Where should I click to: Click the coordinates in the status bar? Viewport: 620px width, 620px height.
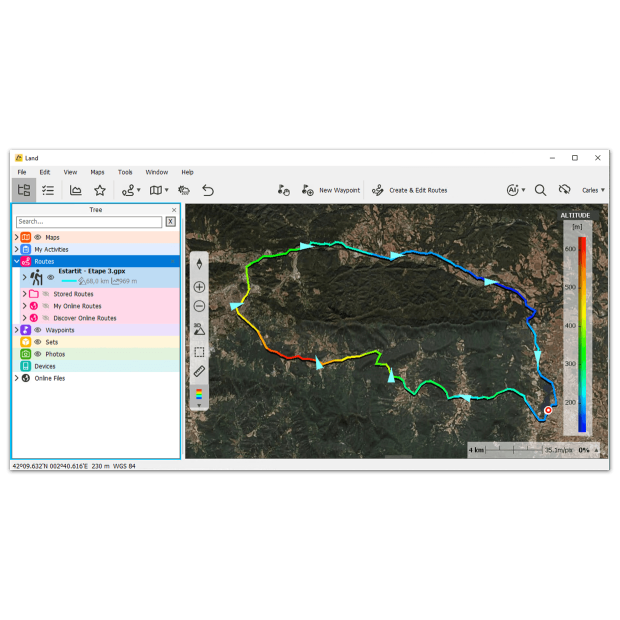[50, 466]
